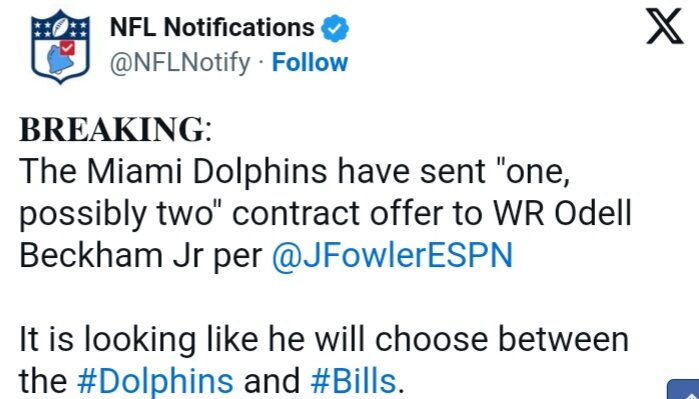Screen dimensions: 699x399
Task: Click the bold BREAKING heading
Action: 112,129
